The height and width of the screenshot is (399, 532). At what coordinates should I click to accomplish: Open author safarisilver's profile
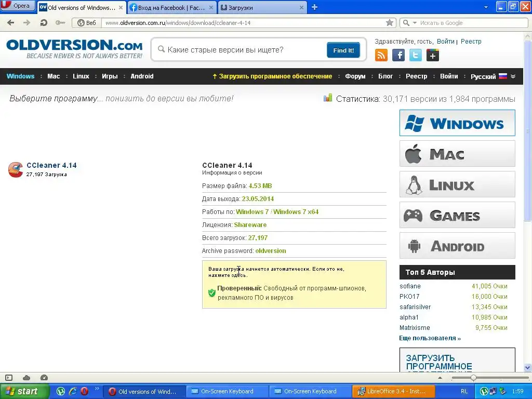click(x=415, y=307)
